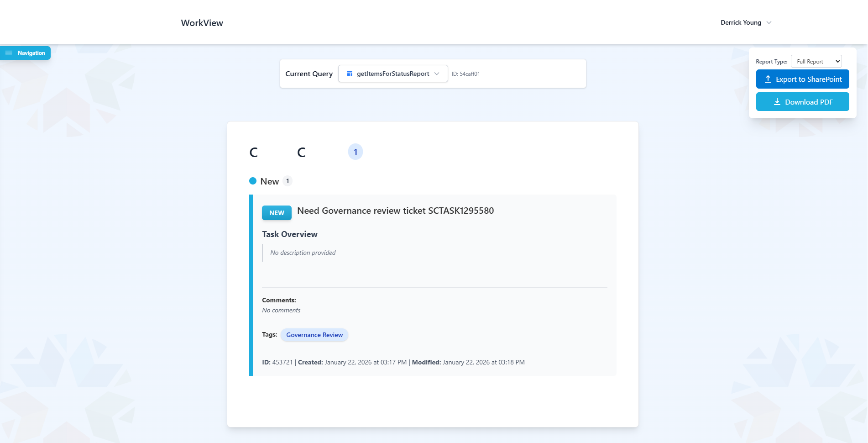Click the Export to SharePoint button
Image resolution: width=868 pixels, height=443 pixels.
(x=802, y=79)
